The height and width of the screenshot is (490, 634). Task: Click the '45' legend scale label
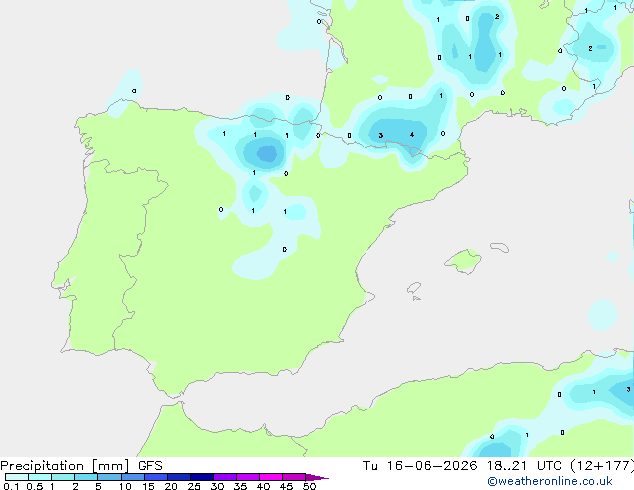286,486
